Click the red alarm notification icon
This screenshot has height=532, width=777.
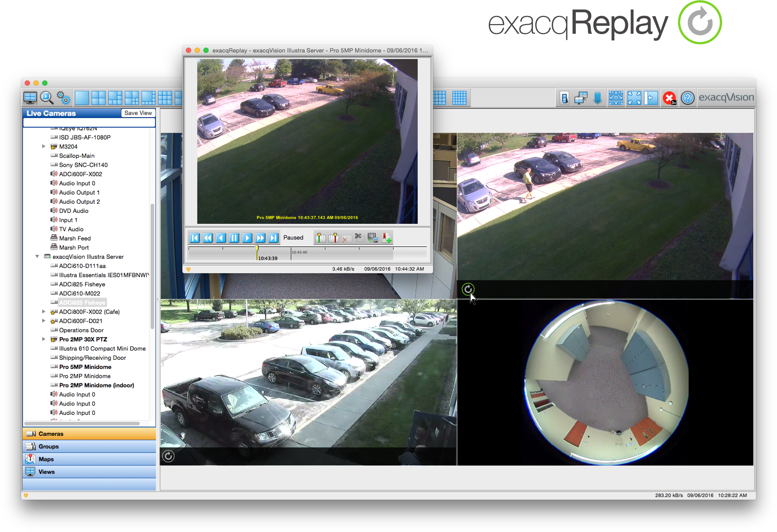(x=670, y=97)
